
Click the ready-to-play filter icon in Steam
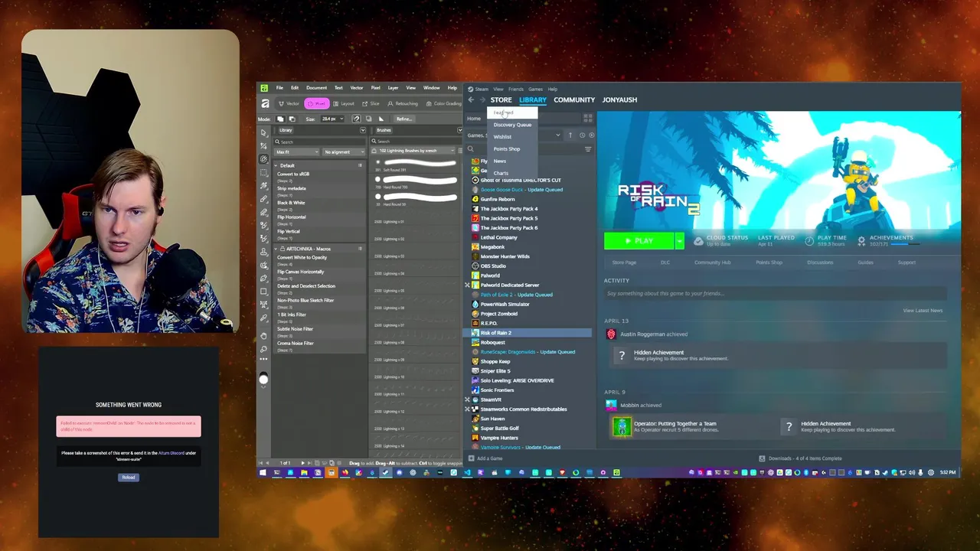[x=591, y=135]
